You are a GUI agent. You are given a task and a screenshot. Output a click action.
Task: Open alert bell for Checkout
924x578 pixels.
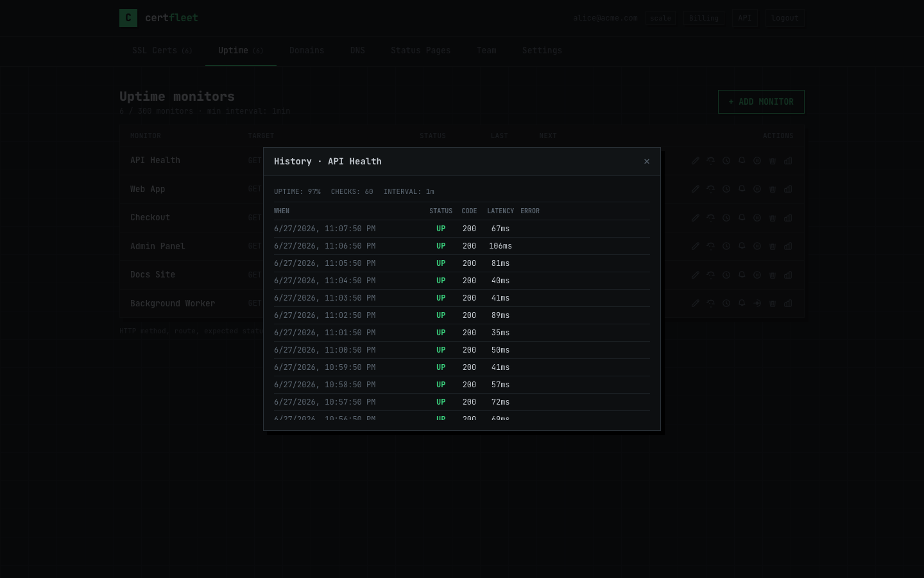pyautogui.click(x=742, y=218)
